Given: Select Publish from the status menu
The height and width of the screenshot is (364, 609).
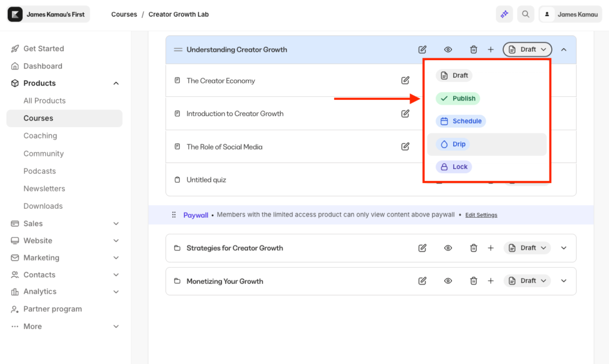Looking at the screenshot, I should (x=458, y=99).
